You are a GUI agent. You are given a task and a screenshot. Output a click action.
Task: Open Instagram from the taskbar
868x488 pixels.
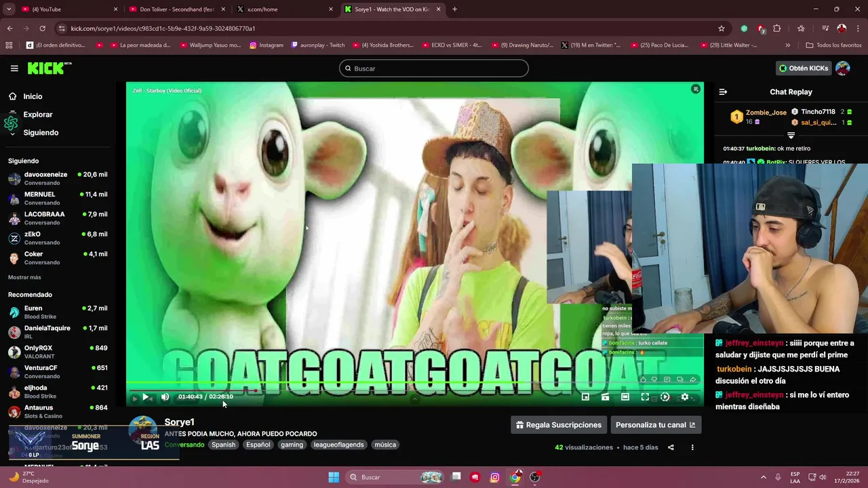tap(495, 477)
